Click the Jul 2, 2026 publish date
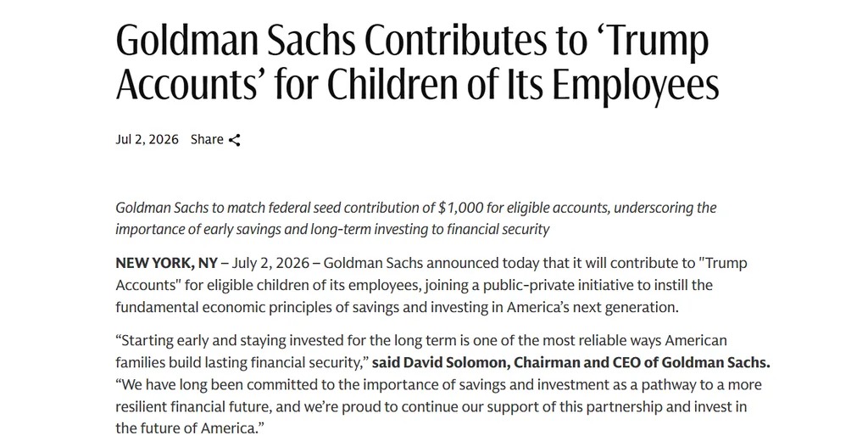The image size is (868, 441). (x=147, y=140)
